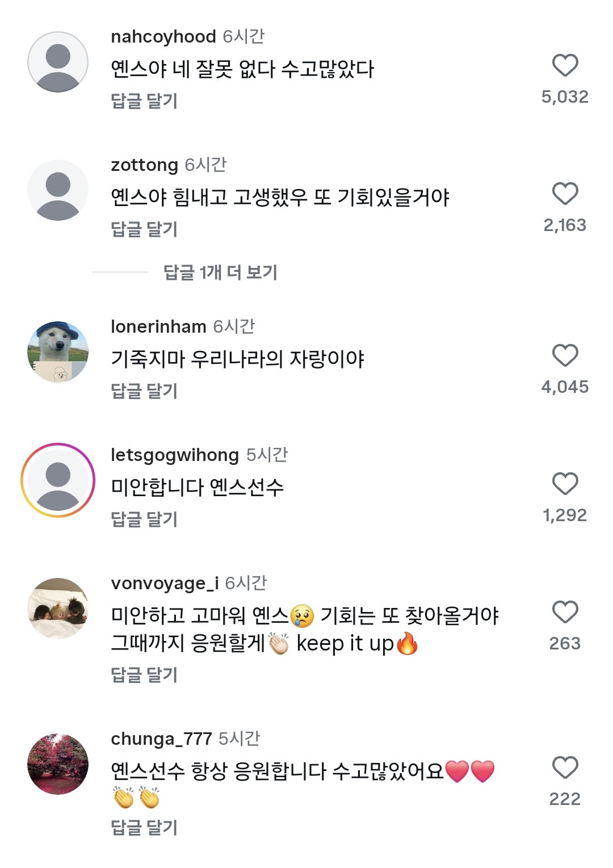
Task: Like nahcoyhood's comment with heart icon
Action: 565,65
